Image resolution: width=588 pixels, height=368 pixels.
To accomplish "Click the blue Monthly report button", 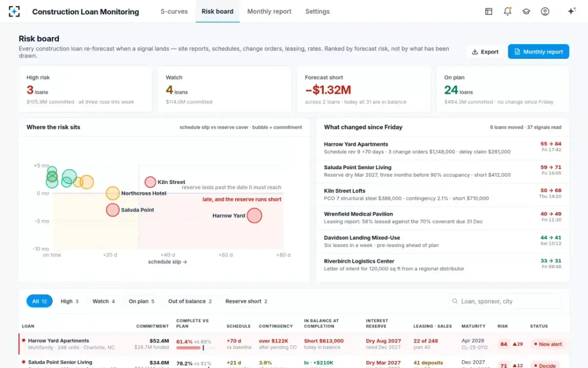I will tap(539, 52).
